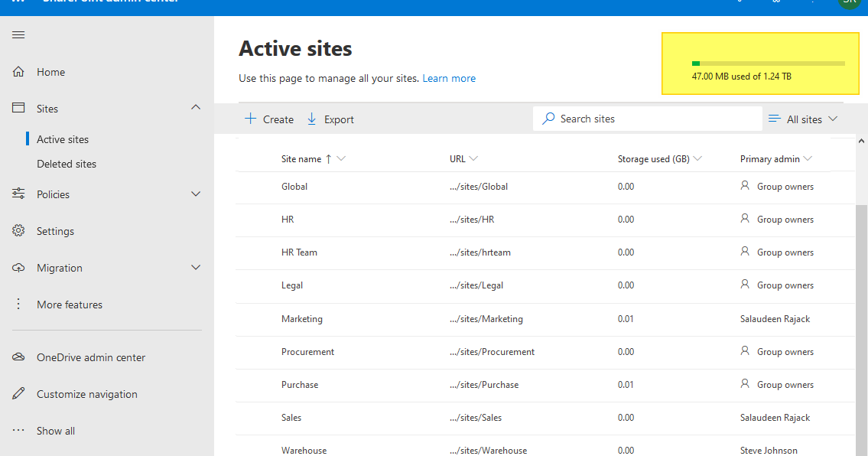Open Migration via its cloud icon

[x=18, y=267]
